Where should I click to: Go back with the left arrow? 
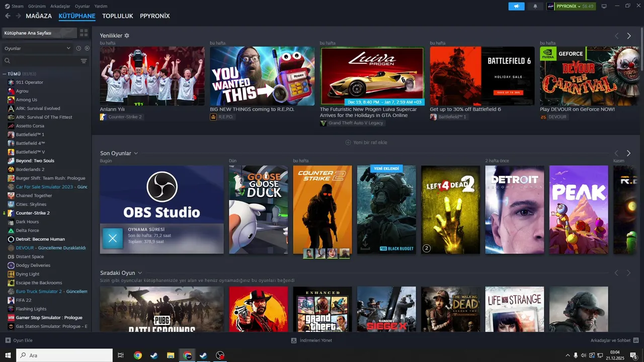click(x=8, y=16)
